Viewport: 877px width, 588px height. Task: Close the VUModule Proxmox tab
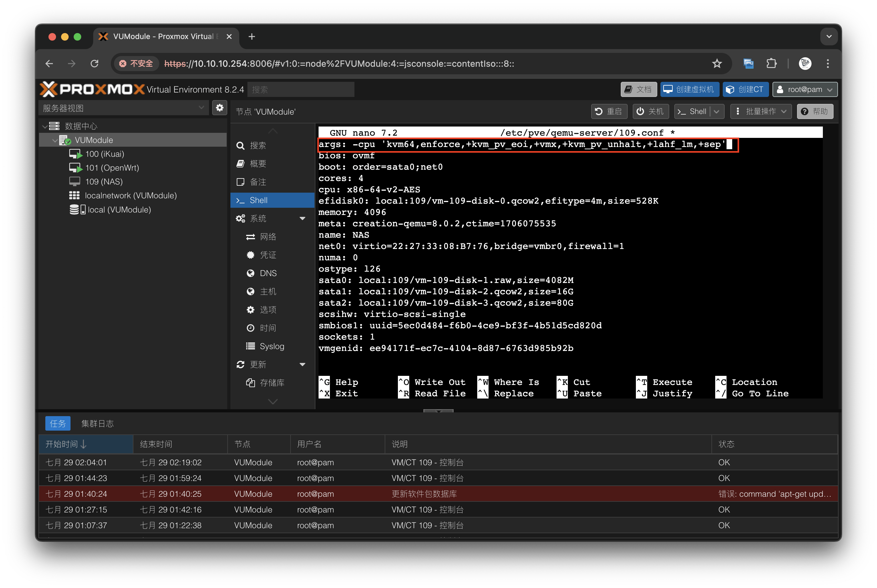coord(229,37)
